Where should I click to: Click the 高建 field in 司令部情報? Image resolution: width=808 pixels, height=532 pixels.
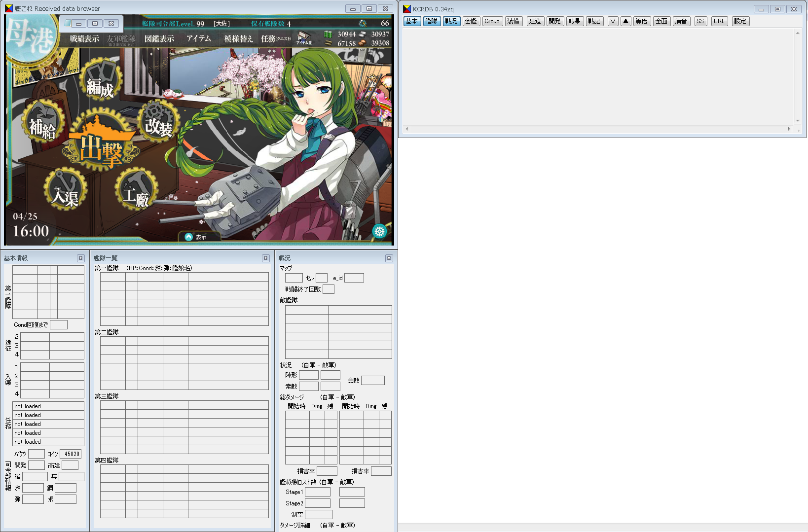coord(70,465)
